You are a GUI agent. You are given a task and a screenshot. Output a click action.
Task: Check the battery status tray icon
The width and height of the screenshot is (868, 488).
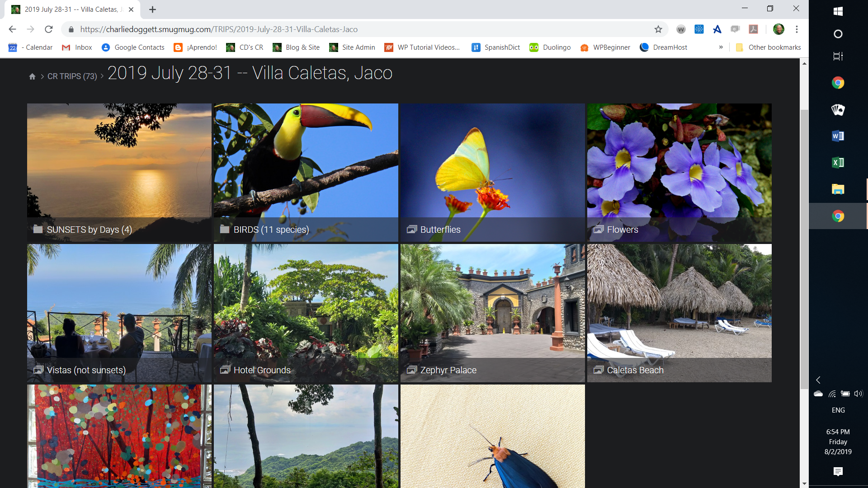click(x=845, y=394)
